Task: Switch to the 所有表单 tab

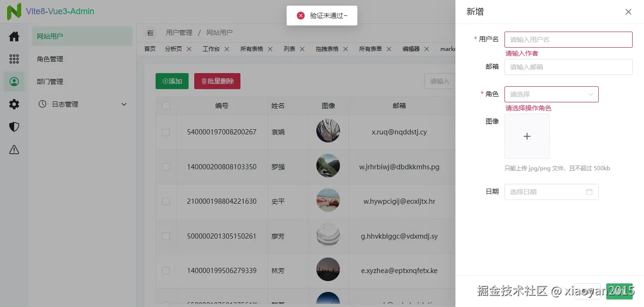Action: tap(370, 49)
